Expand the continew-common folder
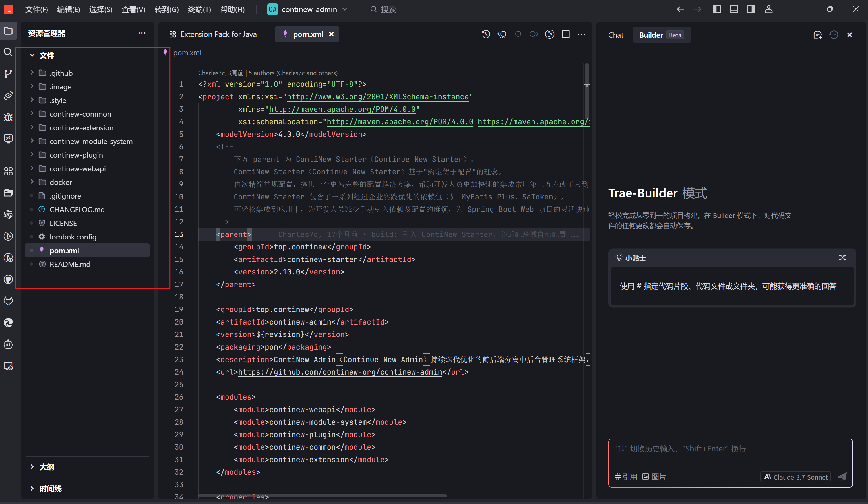868x504 pixels. click(x=80, y=114)
